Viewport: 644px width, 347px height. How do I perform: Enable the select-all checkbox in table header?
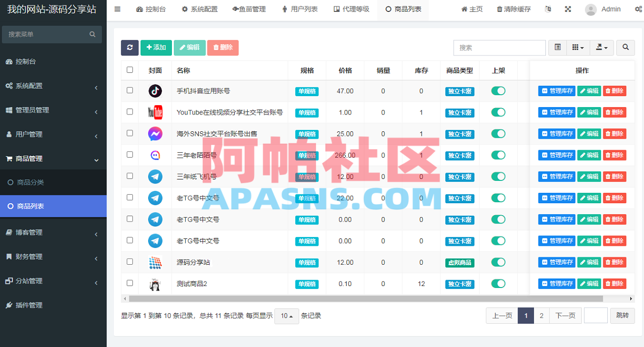pyautogui.click(x=129, y=70)
